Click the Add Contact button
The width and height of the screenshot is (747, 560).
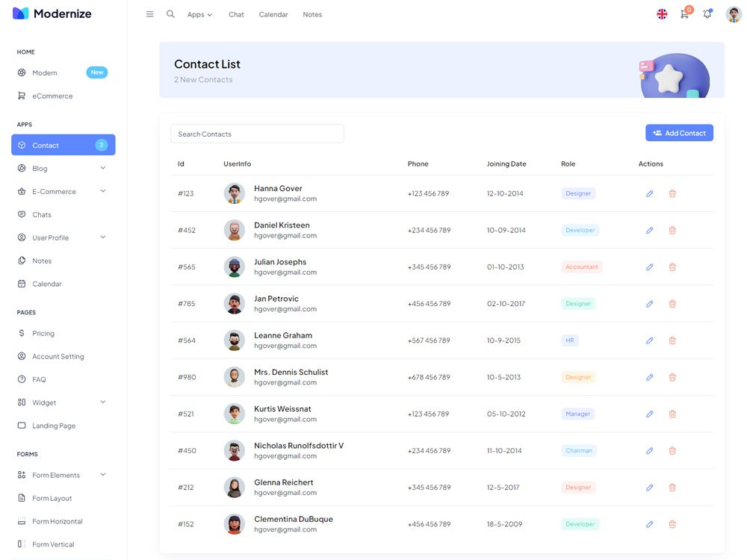[x=679, y=133]
